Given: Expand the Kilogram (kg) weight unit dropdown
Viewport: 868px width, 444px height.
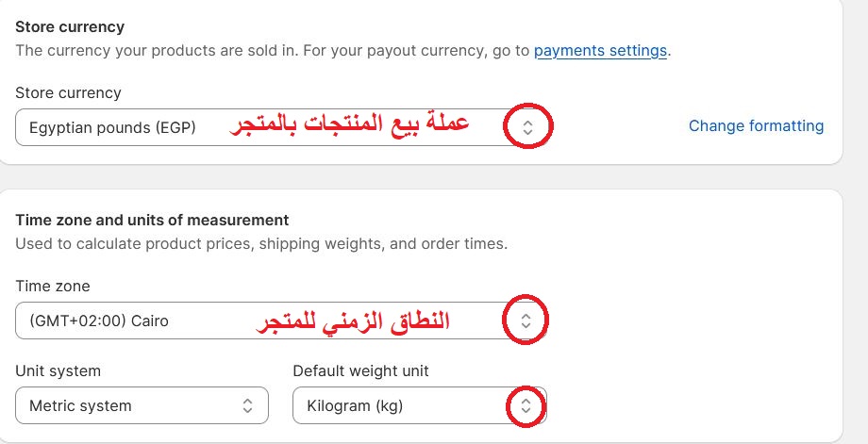Looking at the screenshot, I should [420, 405].
